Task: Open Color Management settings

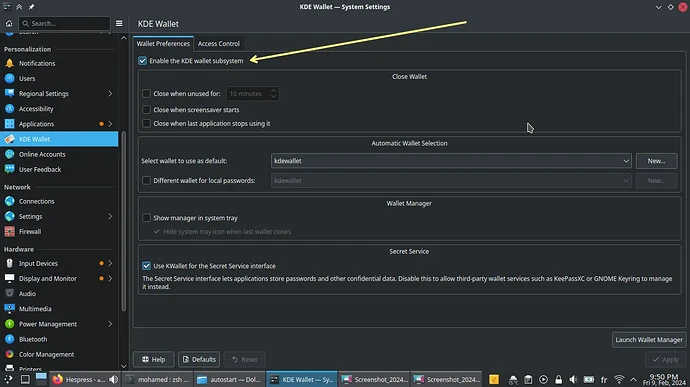Action: click(59, 354)
